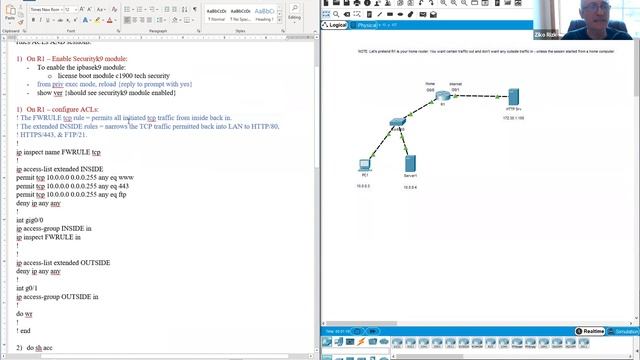
Task: Click the Text Highlight Color button
Action: pyautogui.click(x=98, y=20)
